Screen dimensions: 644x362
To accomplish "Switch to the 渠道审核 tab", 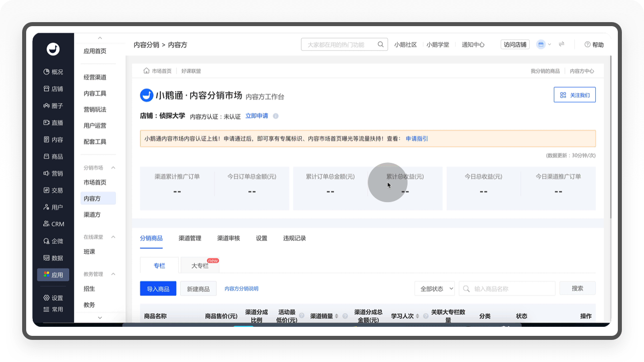I will pos(228,238).
